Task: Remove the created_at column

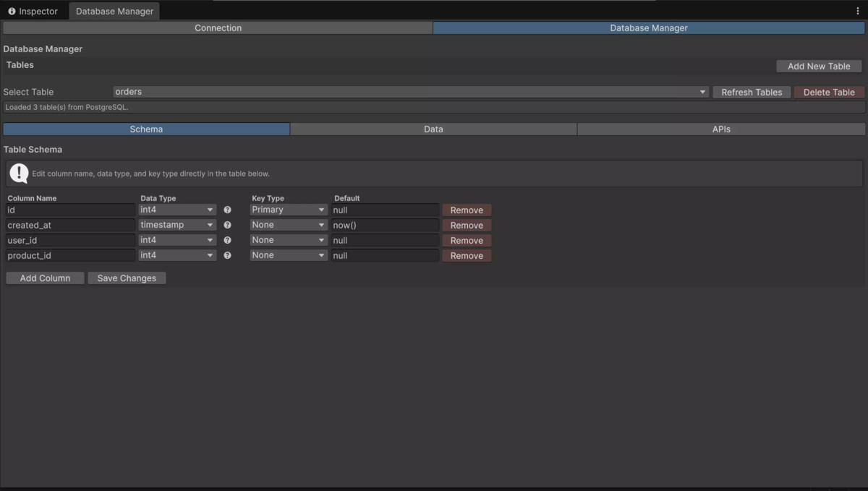Action: [467, 225]
